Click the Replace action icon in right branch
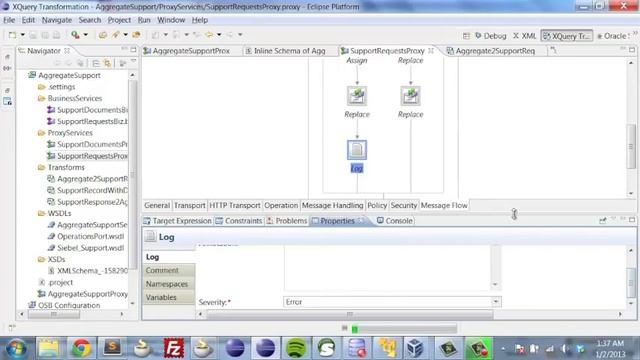Screen dimensions: 640x360 [410, 96]
